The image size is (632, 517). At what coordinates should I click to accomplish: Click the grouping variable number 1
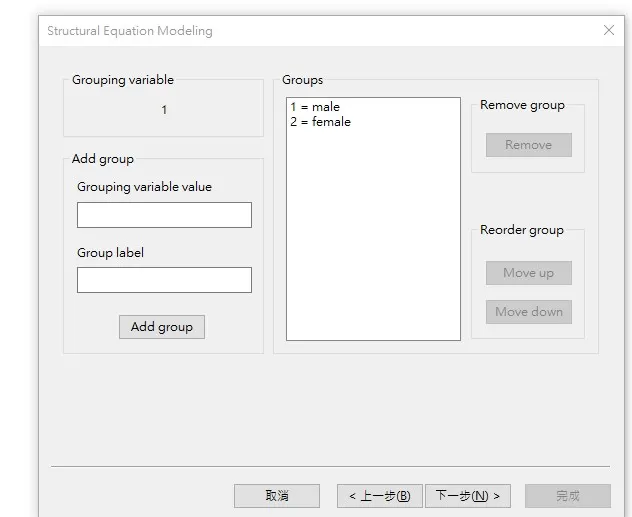(164, 110)
